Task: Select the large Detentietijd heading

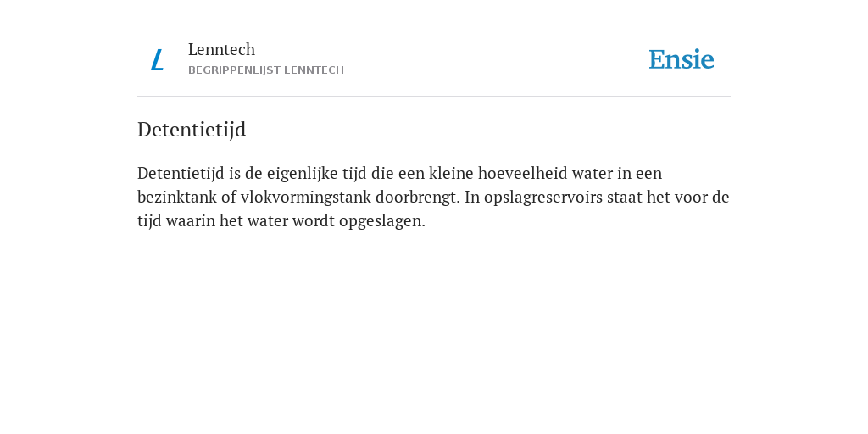Action: 192,130
